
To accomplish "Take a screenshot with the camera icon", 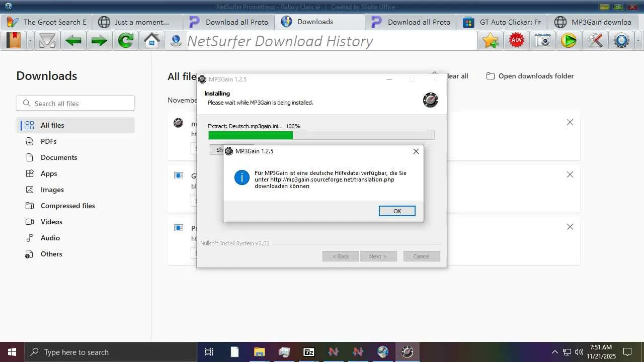I will [x=543, y=41].
